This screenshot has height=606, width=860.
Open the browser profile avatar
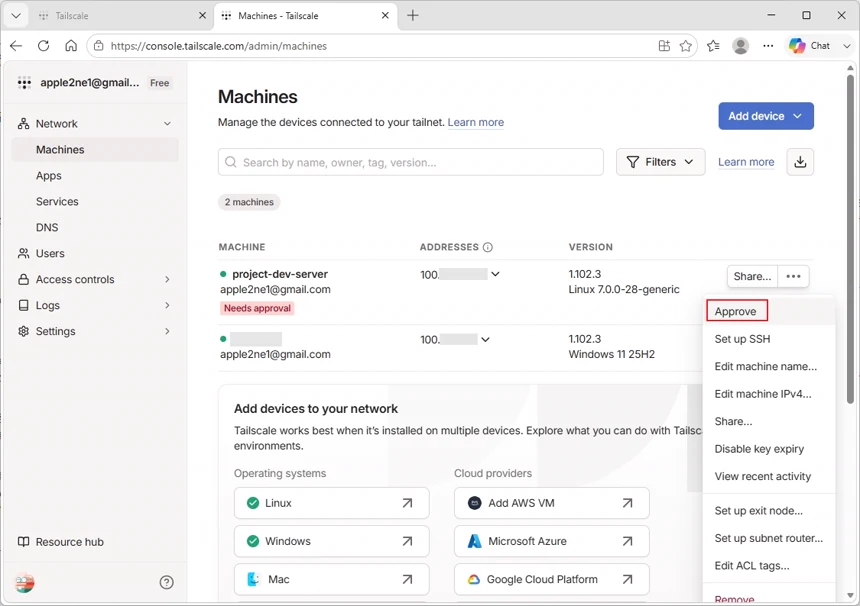pos(740,46)
